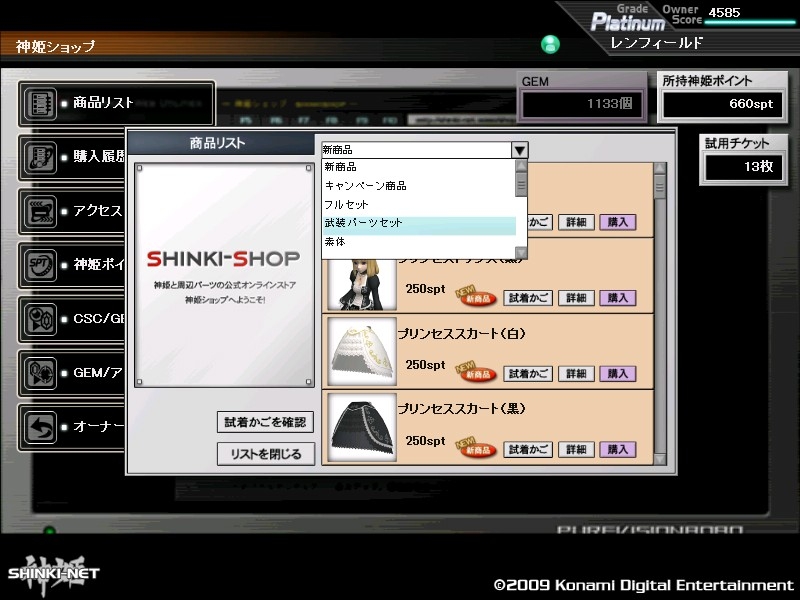This screenshot has width=800, height=600.
Task: Click the Owner Score 4585 value
Action: (x=724, y=13)
